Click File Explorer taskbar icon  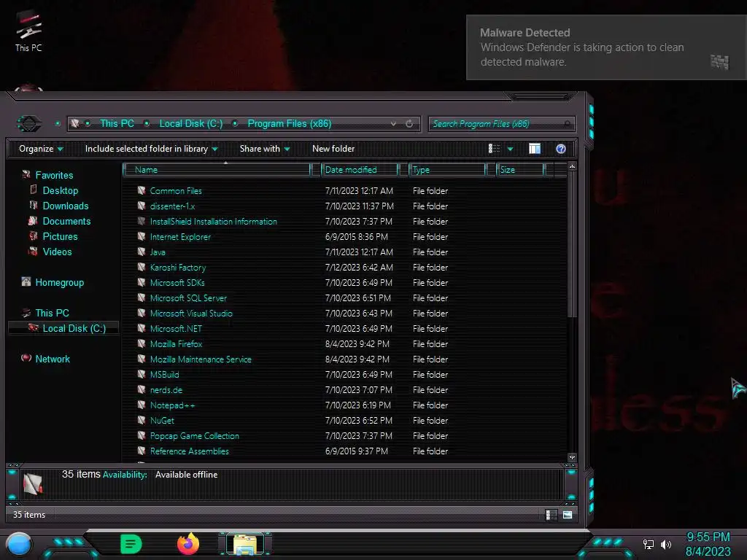click(x=245, y=545)
